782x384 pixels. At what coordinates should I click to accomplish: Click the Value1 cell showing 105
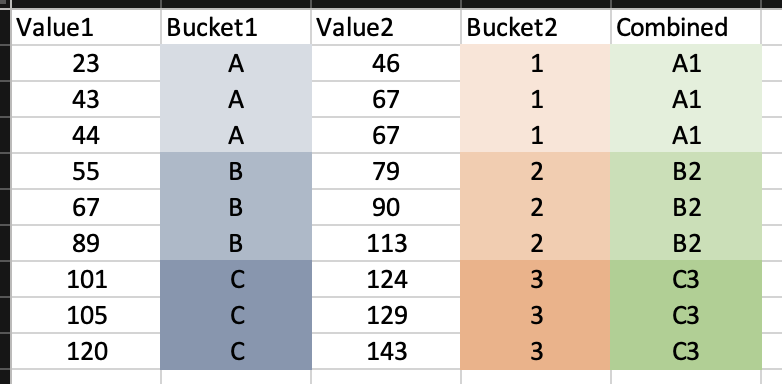(x=86, y=315)
